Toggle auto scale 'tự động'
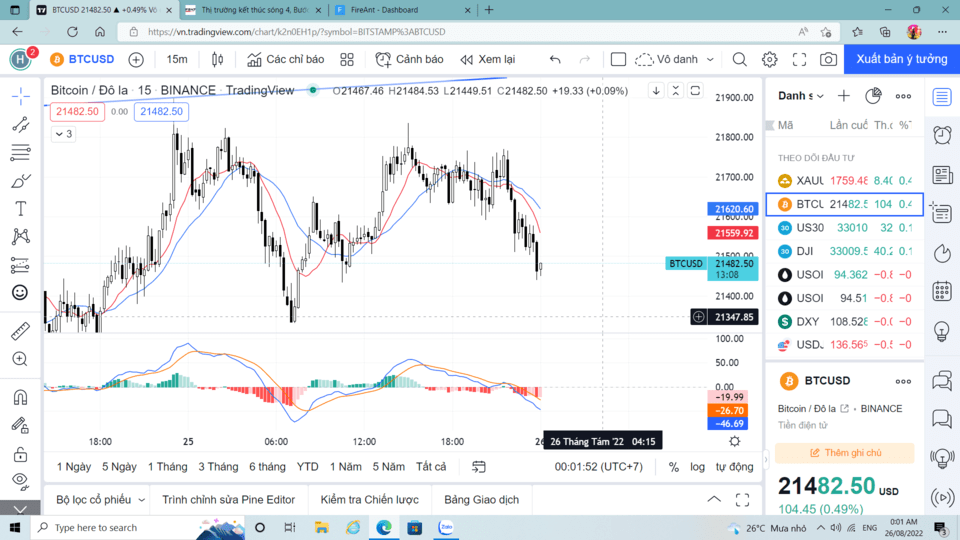Viewport: 960px width, 540px height. click(734, 467)
